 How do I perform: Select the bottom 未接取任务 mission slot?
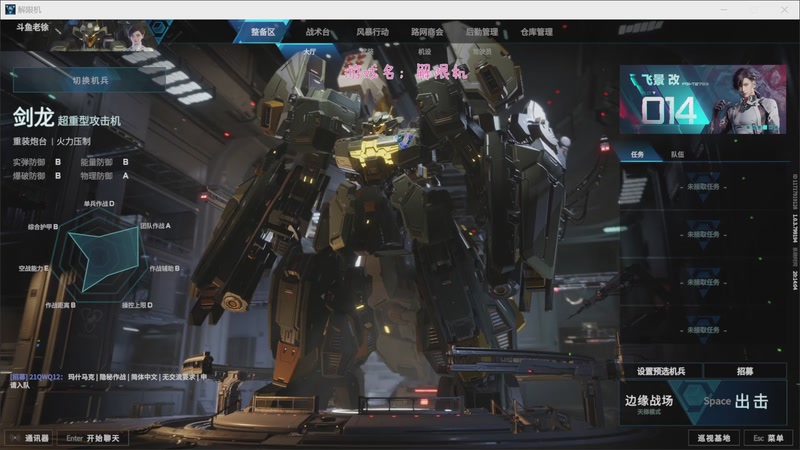coord(703,330)
